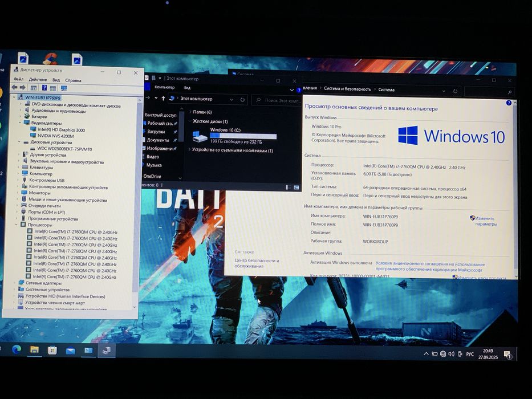Collapse the Видеоадаптеры category
Image resolution: width=532 pixels, height=399 pixels.
pyautogui.click(x=20, y=123)
